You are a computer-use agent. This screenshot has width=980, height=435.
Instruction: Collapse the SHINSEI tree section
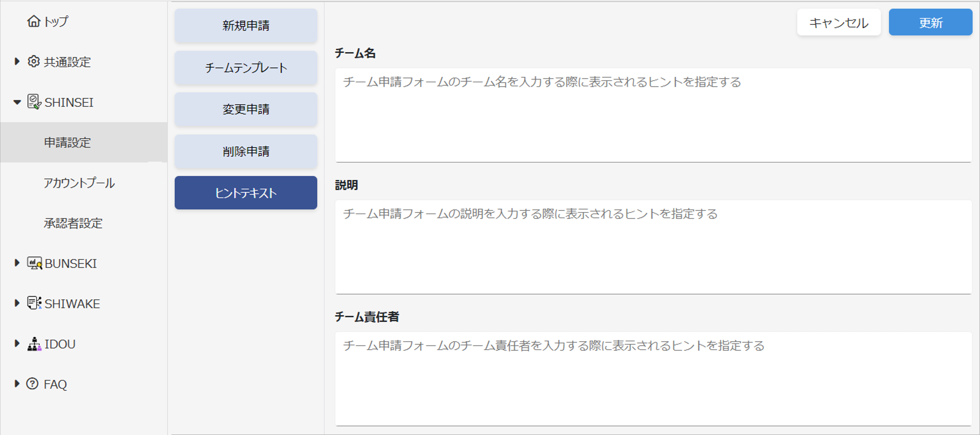[x=17, y=102]
